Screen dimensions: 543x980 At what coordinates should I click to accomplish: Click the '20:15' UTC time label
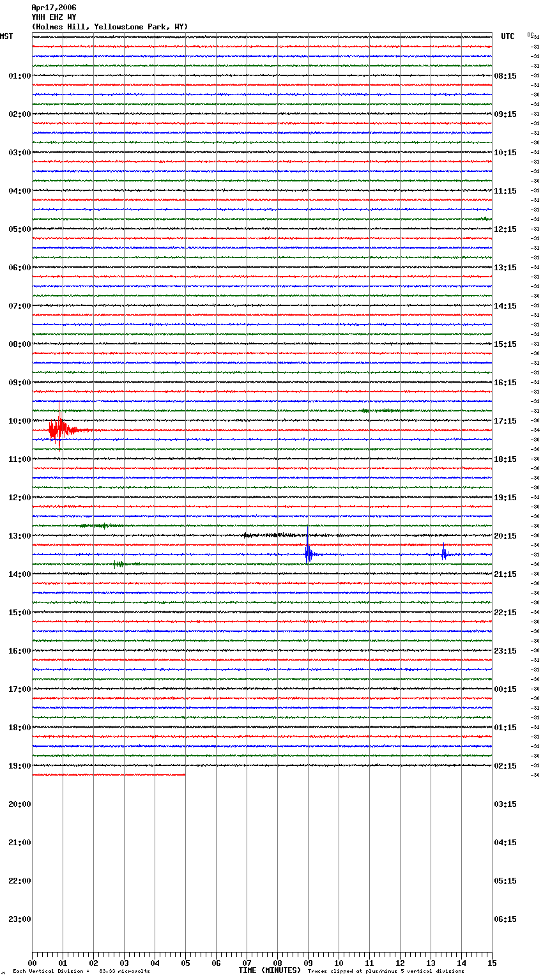pyautogui.click(x=505, y=536)
